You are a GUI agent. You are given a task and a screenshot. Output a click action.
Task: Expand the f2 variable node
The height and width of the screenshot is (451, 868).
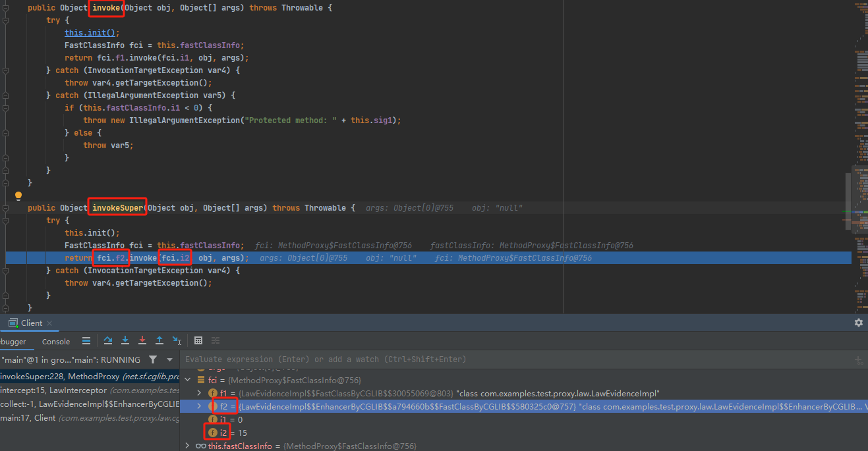(x=200, y=406)
